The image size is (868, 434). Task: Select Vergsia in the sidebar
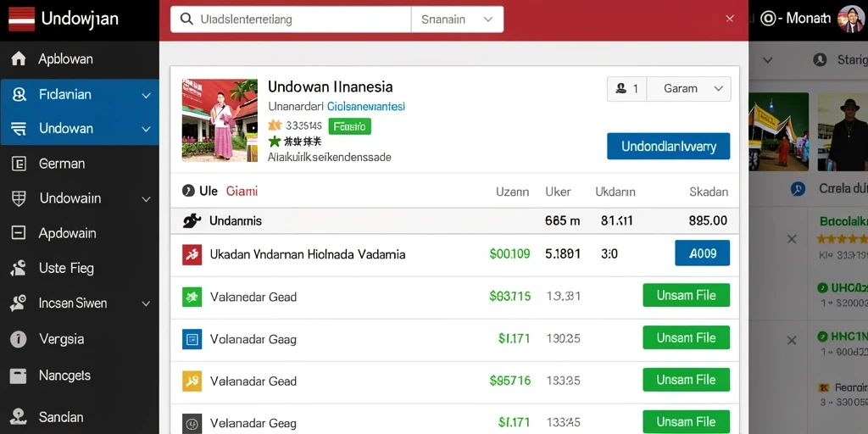[x=61, y=339]
